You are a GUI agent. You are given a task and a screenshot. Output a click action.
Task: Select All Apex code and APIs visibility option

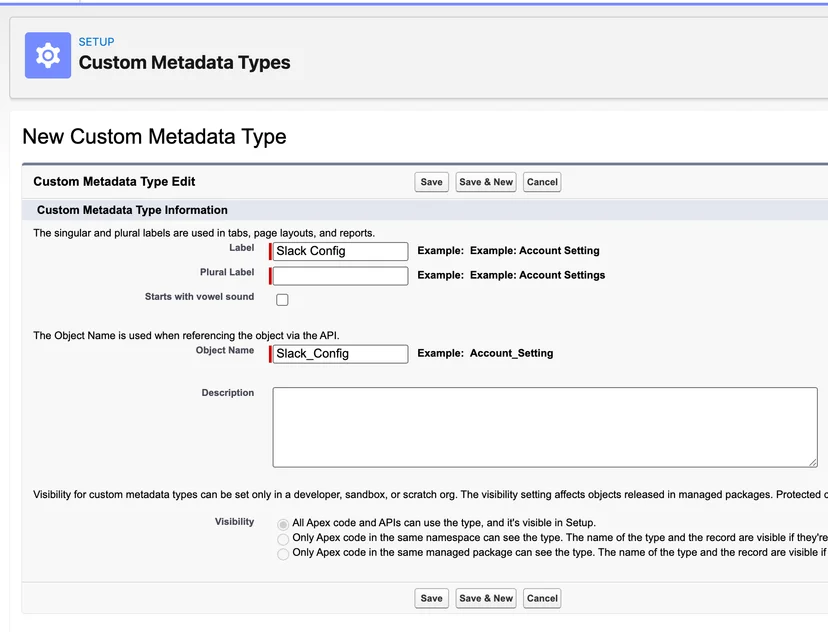(283, 524)
